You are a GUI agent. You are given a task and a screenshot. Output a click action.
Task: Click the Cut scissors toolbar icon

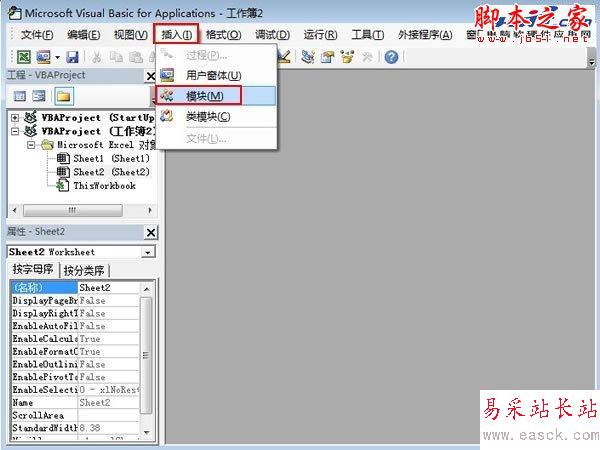coord(97,57)
